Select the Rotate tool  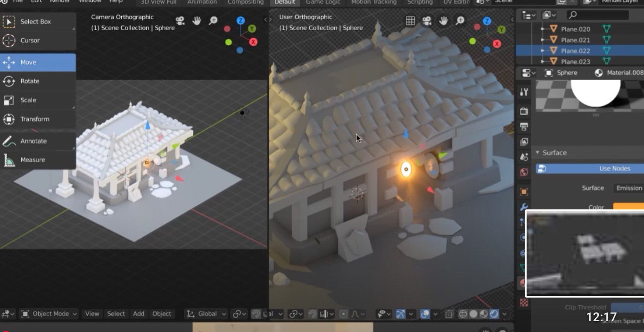(38, 81)
